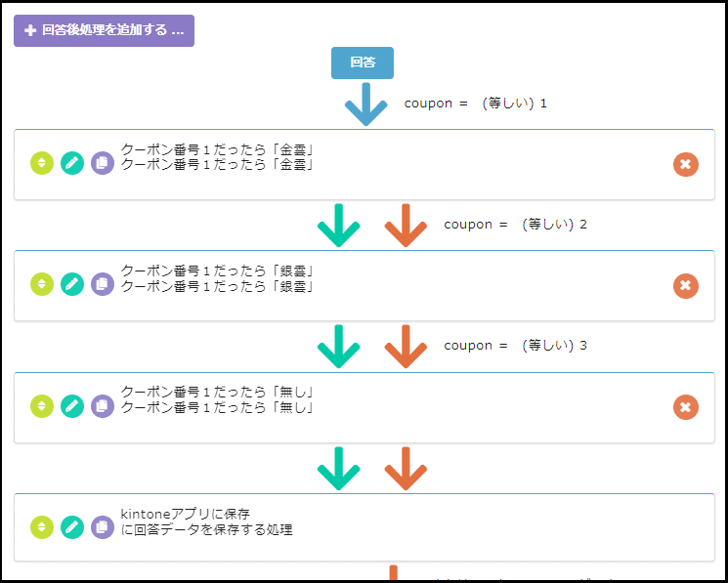Screen dimensions: 728x583
Task: Click the クーポン番号１だったら「無し」 title
Action: (x=218, y=393)
